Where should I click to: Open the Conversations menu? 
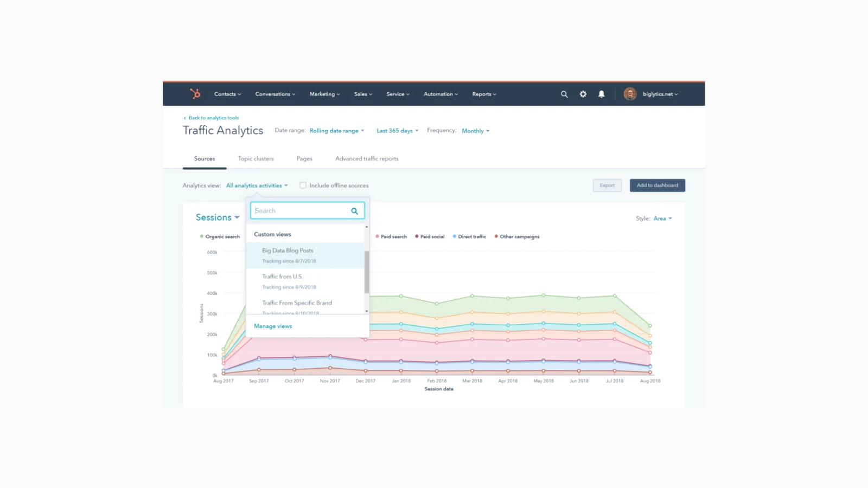tap(275, 94)
